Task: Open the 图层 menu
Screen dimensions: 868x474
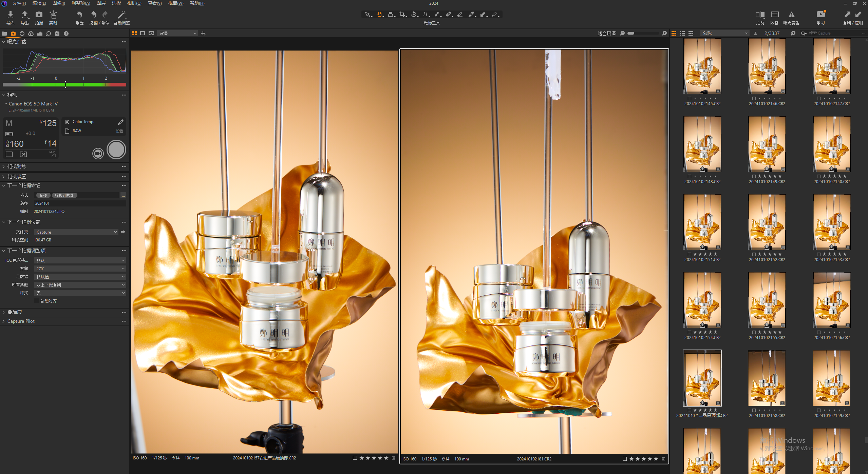Action: (x=101, y=3)
